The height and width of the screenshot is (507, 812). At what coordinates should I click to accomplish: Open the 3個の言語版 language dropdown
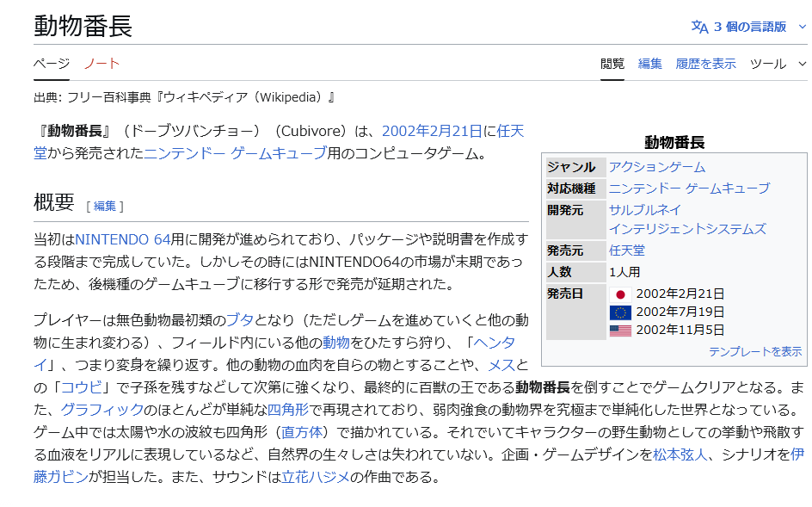tap(749, 27)
